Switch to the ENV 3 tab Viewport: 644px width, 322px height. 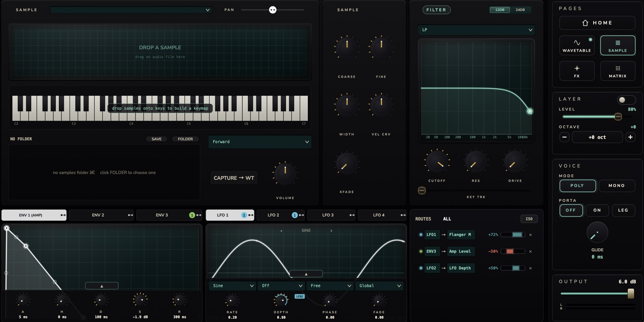pyautogui.click(x=169, y=215)
